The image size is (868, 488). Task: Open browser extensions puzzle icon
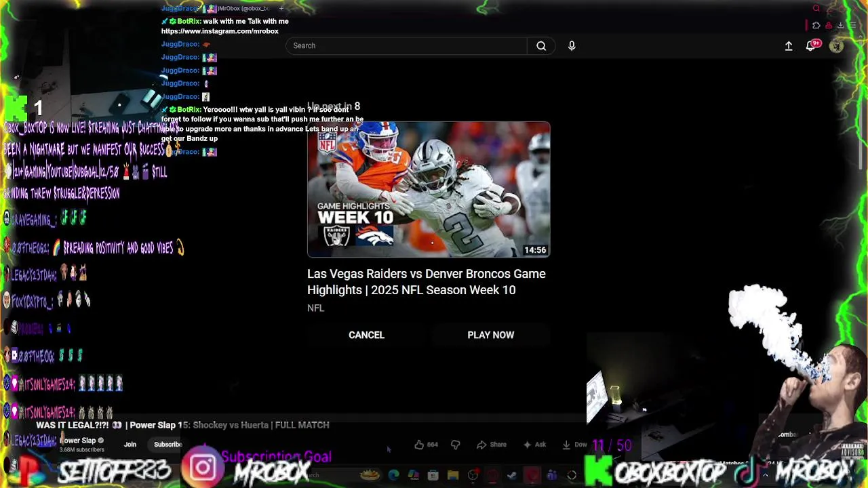pyautogui.click(x=816, y=25)
